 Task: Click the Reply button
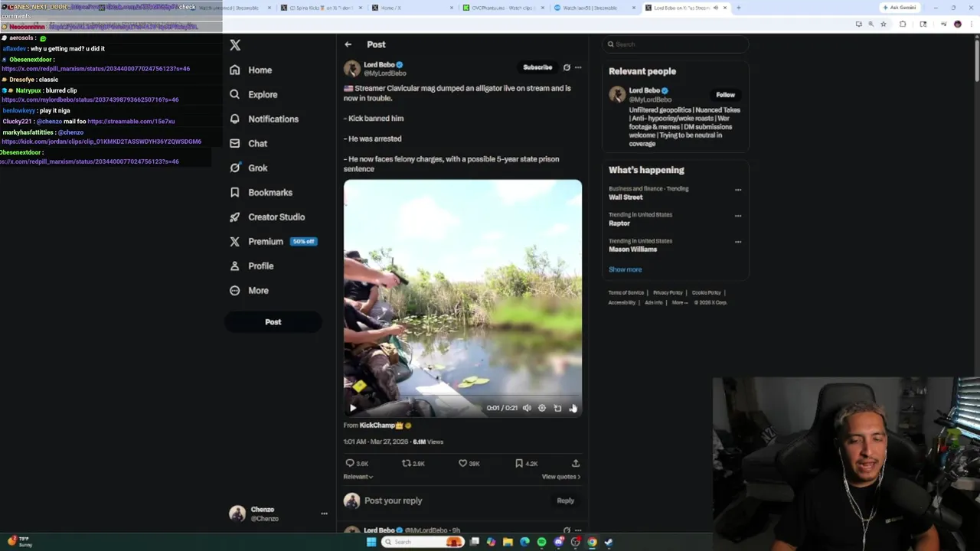click(565, 500)
